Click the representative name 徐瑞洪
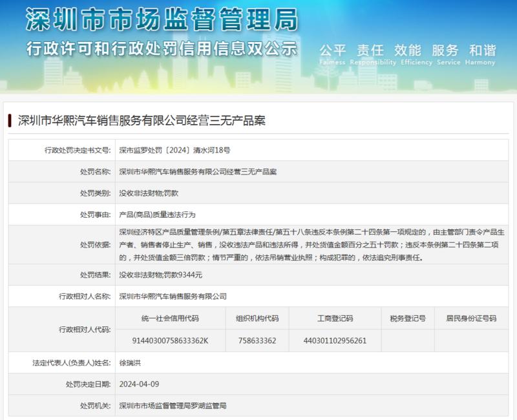The width and height of the screenshot is (517, 420). pos(130,363)
